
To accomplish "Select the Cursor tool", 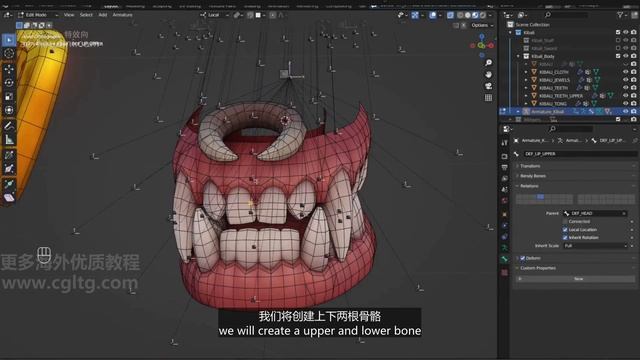I will tap(9, 53).
